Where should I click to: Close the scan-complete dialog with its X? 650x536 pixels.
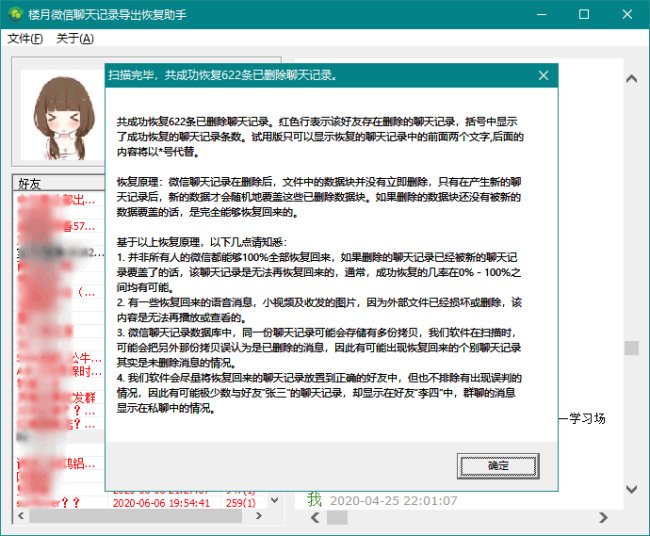[543, 75]
